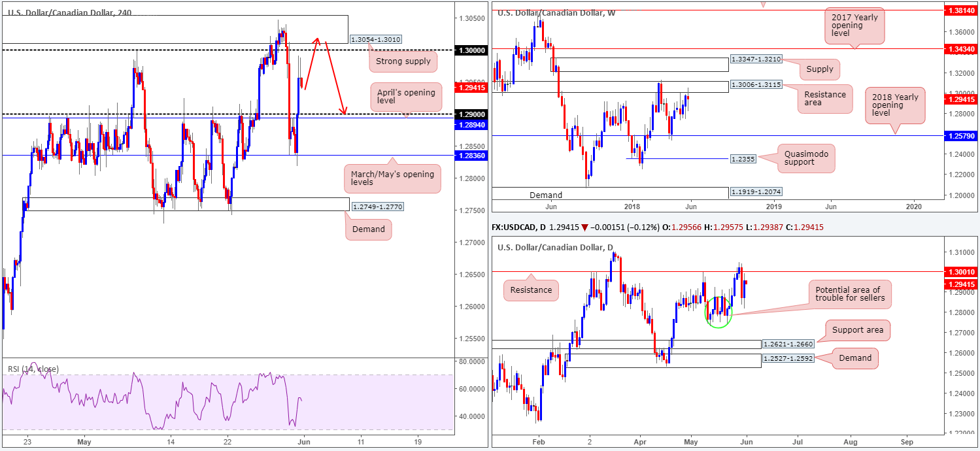Select the 'April's opening level' callout

[x=405, y=97]
